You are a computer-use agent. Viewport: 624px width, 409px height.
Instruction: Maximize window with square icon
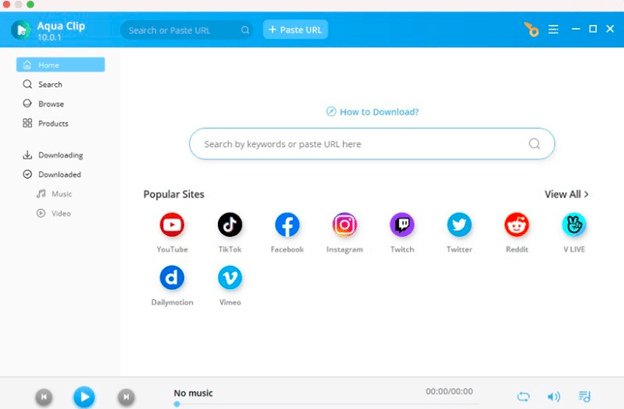[x=593, y=29]
